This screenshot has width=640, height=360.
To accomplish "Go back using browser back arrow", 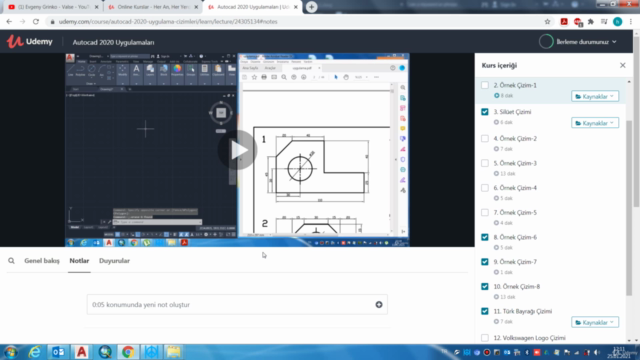I will tap(9, 22).
